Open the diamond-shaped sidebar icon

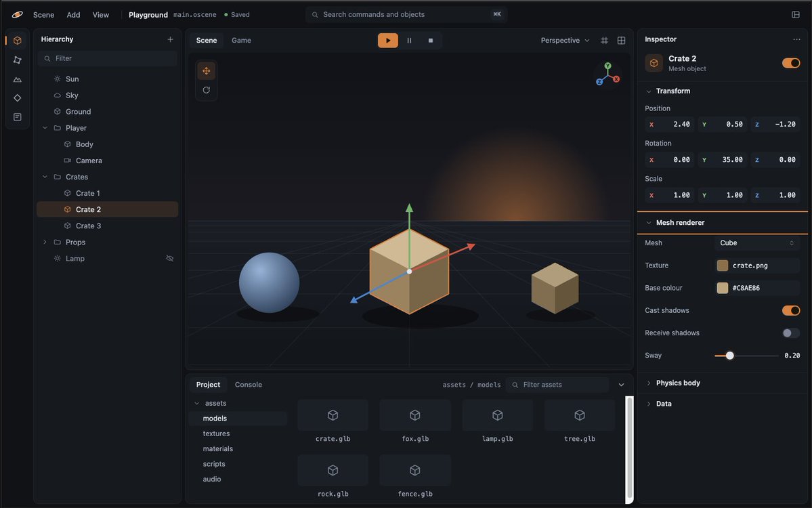point(17,98)
